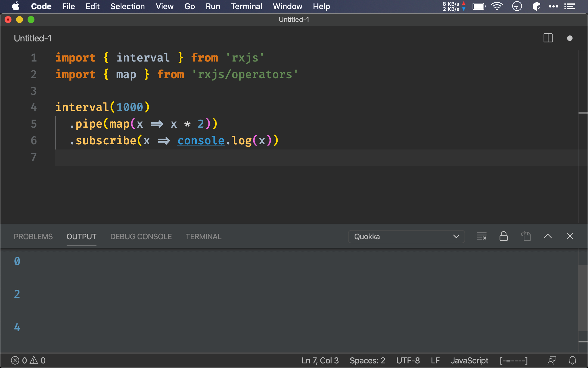This screenshot has height=368, width=588.
Task: Open the Apple menu
Action: click(x=16, y=6)
